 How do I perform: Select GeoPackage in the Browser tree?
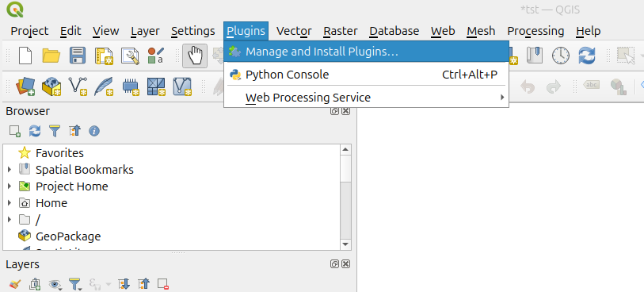[68, 236]
